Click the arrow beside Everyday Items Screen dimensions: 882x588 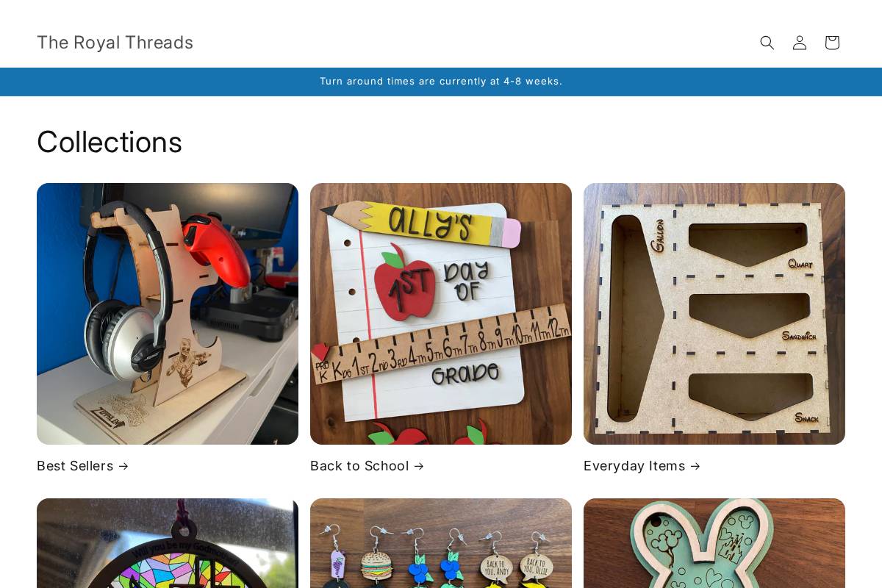coord(695,466)
